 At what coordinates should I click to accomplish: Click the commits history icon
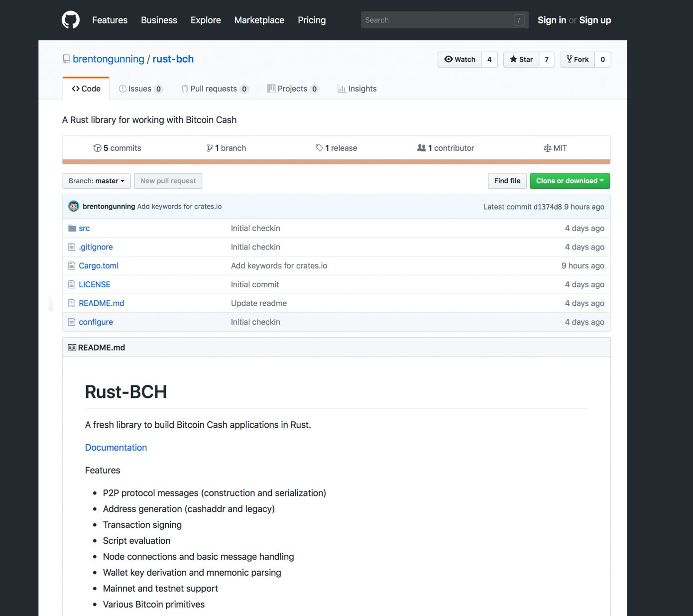tap(97, 148)
